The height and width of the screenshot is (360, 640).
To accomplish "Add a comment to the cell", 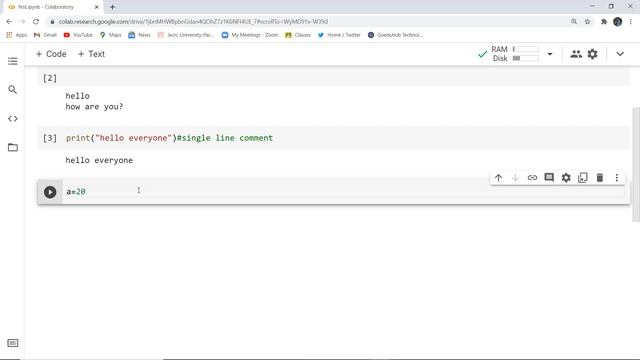I will [549, 178].
